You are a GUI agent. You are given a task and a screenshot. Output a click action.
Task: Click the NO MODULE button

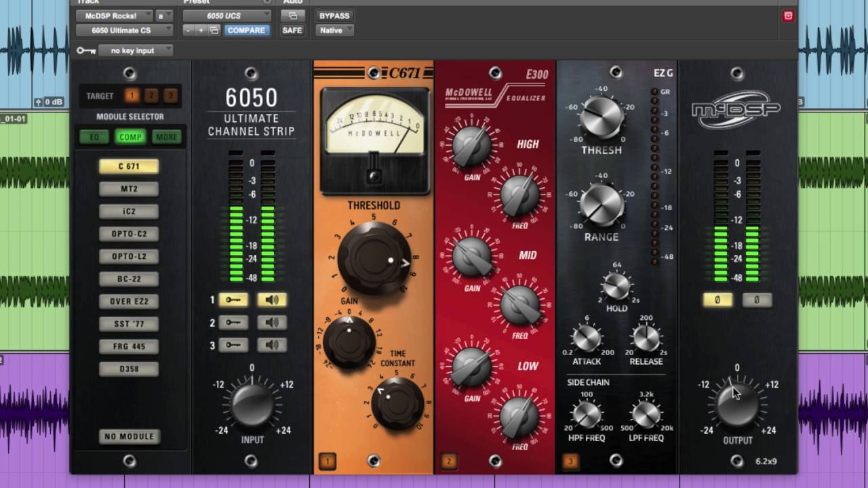point(129,436)
